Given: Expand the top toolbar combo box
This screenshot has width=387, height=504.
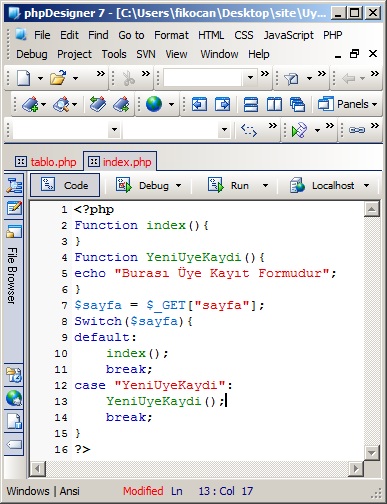Looking at the screenshot, I should click(x=250, y=78).
